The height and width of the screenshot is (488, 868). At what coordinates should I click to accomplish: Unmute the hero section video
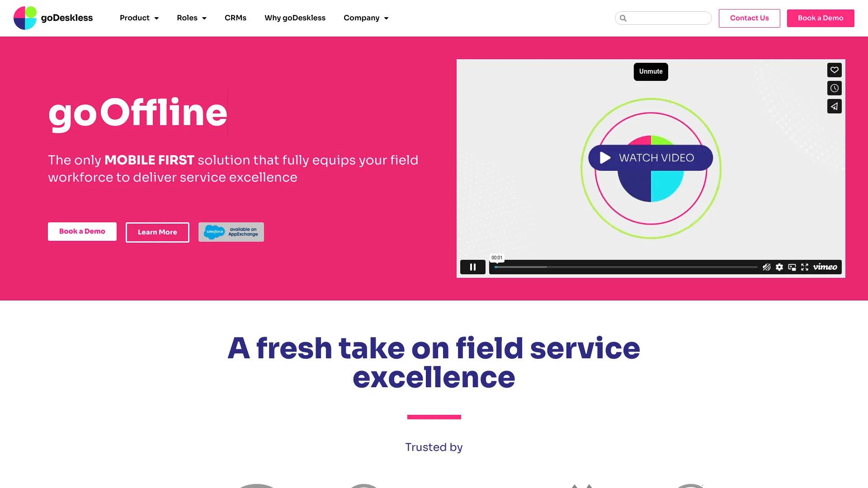pyautogui.click(x=651, y=71)
